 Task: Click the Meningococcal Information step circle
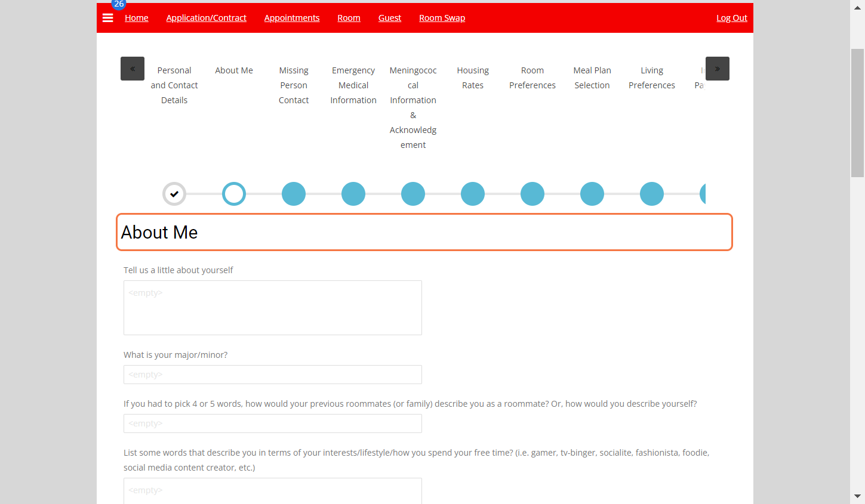[x=413, y=194]
